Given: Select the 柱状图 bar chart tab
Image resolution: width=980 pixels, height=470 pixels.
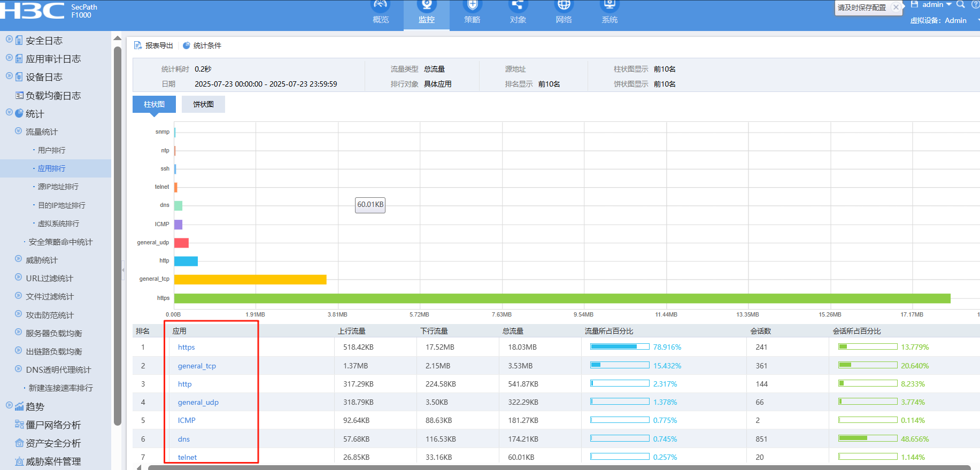Looking at the screenshot, I should click(x=154, y=104).
